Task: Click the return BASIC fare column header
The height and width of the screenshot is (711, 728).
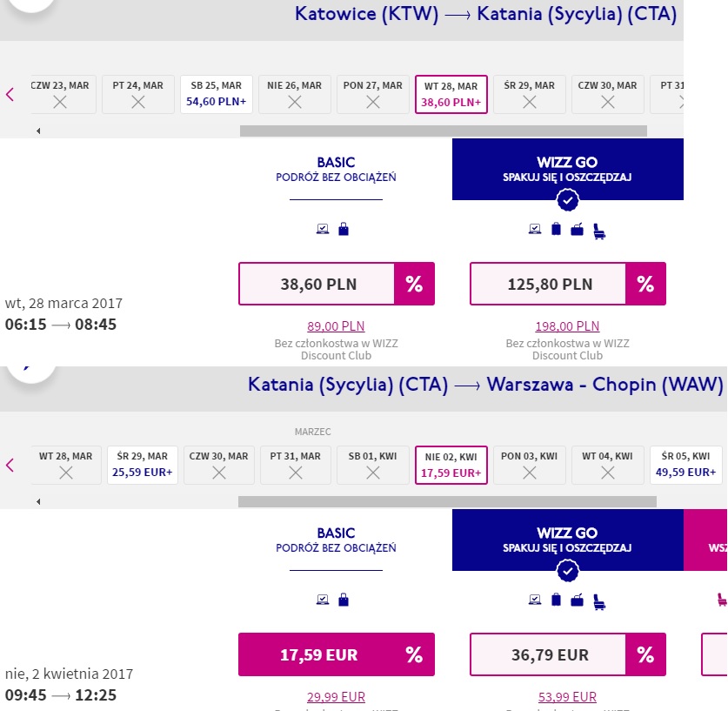Action: click(x=336, y=540)
